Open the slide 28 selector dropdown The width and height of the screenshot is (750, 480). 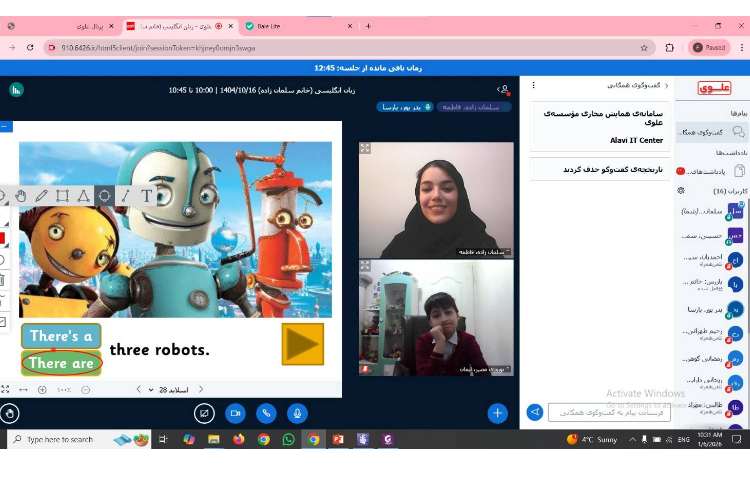(169, 390)
